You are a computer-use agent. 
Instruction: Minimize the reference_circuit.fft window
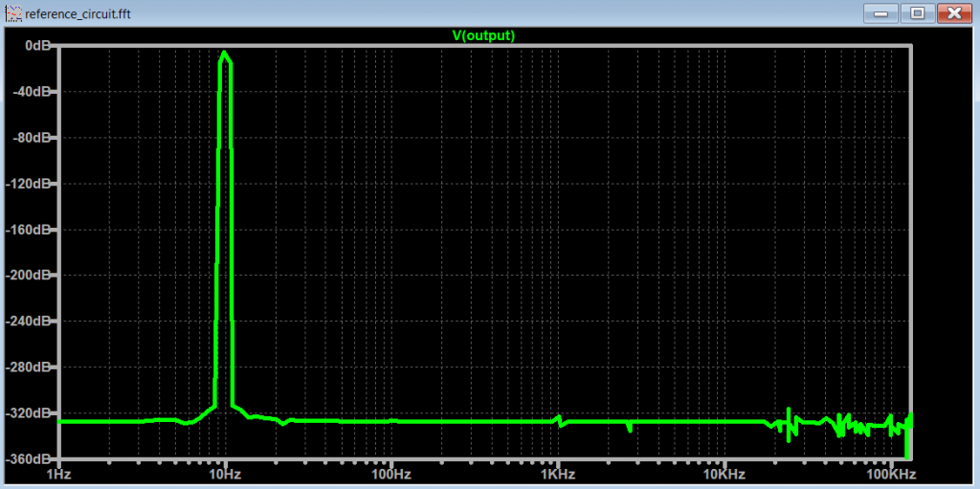tap(880, 13)
